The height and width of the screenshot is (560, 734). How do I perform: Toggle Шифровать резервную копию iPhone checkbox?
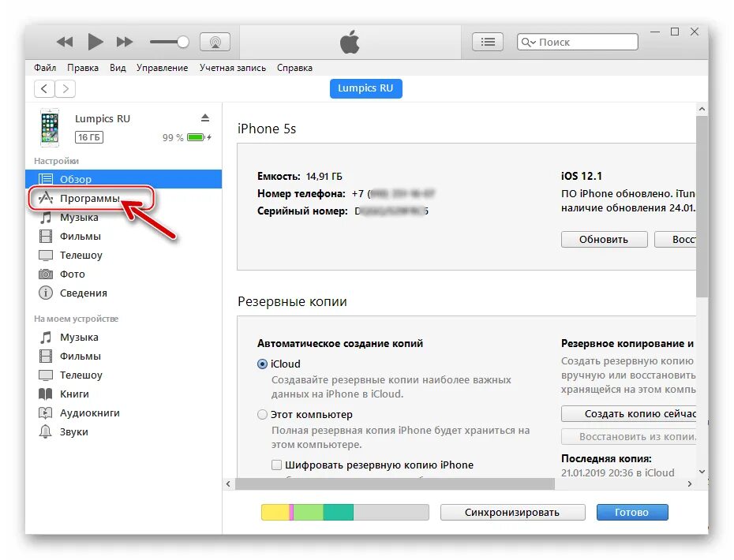[277, 465]
